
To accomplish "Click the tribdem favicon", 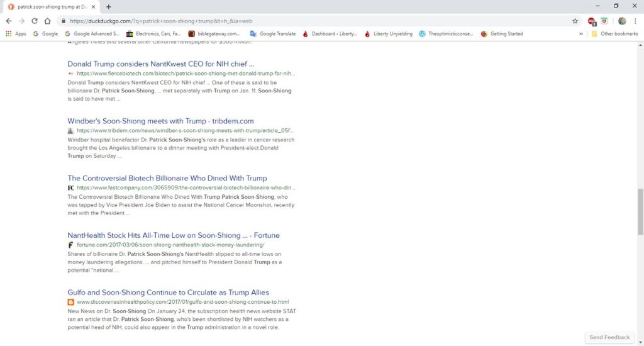I will tap(70, 131).
